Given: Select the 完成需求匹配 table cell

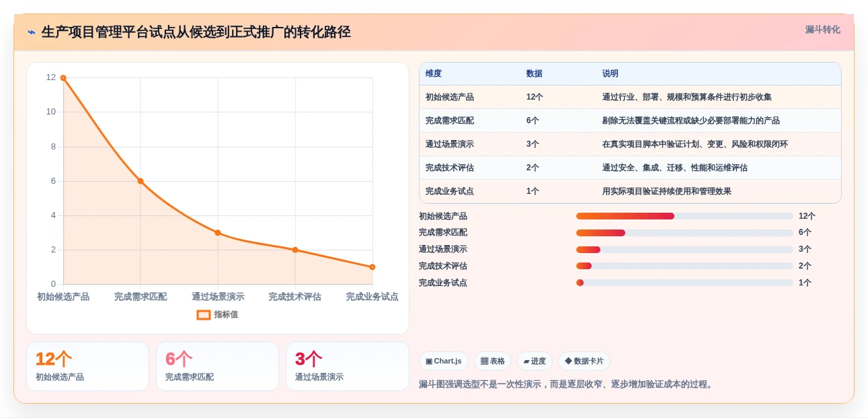Looking at the screenshot, I should click(450, 120).
